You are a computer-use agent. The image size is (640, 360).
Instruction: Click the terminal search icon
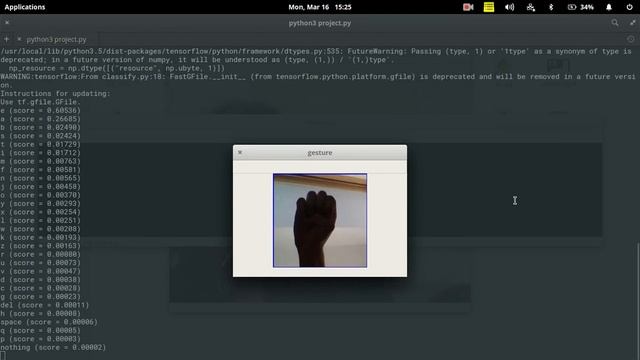click(615, 23)
